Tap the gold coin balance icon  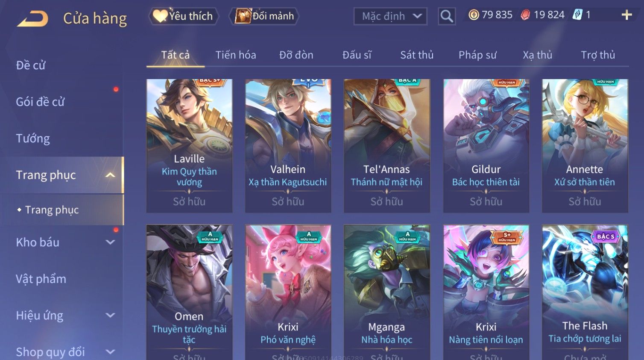(473, 15)
